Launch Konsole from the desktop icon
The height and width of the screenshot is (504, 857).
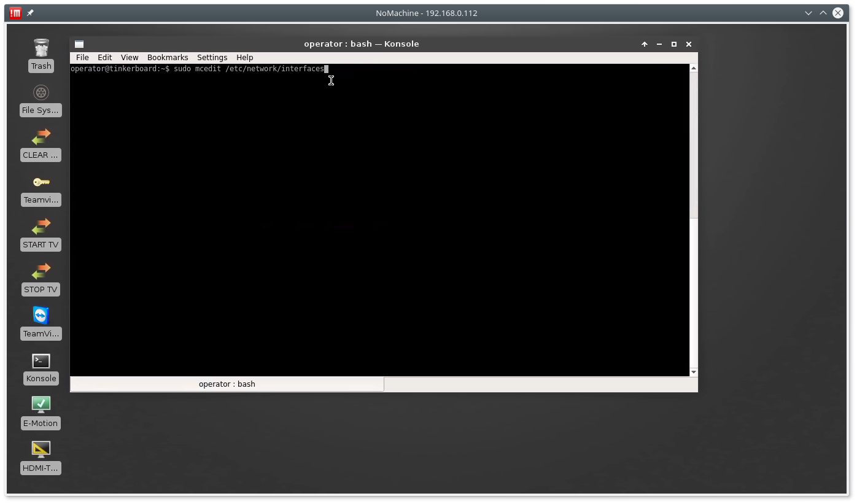[41, 361]
